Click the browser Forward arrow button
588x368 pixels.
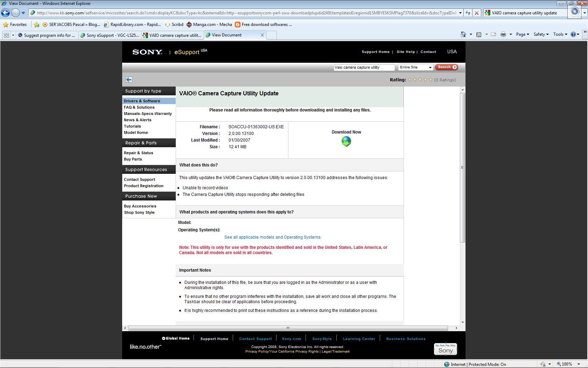click(x=15, y=13)
